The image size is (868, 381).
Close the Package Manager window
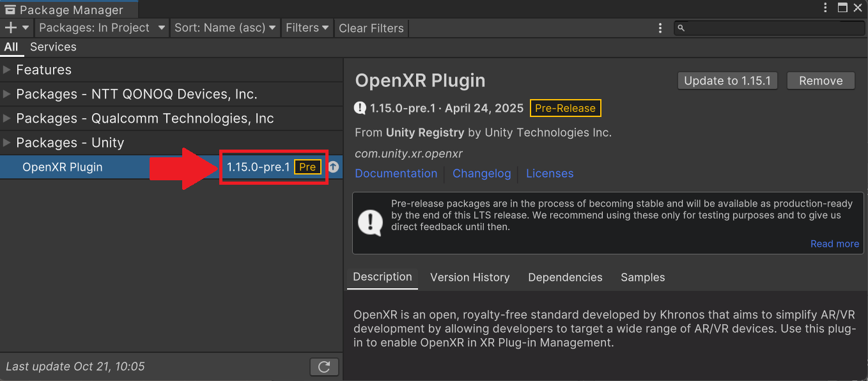pos(858,8)
